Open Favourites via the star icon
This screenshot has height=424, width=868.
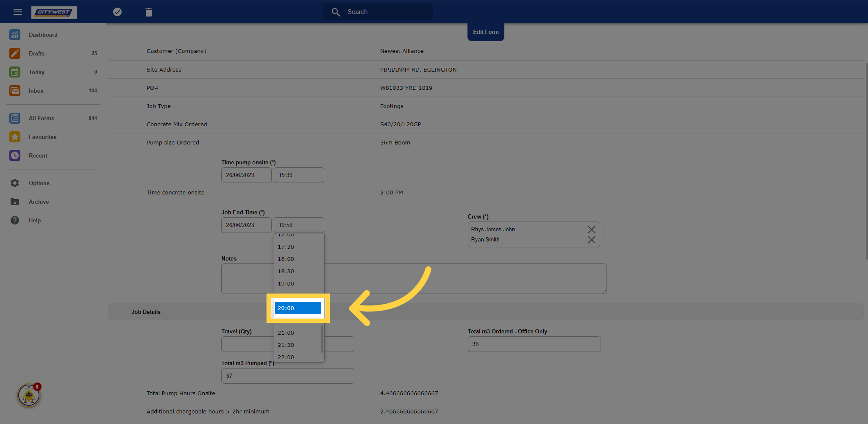pyautogui.click(x=15, y=137)
